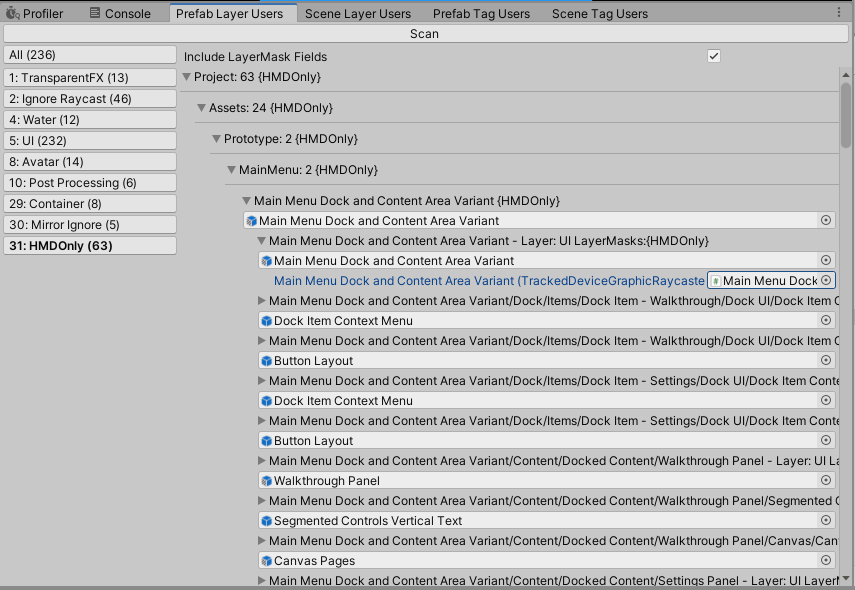Click the scrollbar down arrow
855x590 pixels.
coord(846,579)
